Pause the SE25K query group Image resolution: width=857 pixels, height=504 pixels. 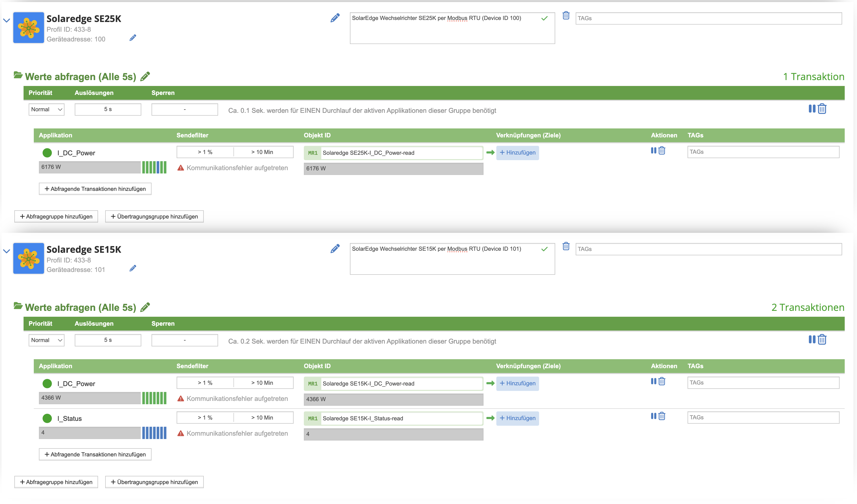click(812, 109)
